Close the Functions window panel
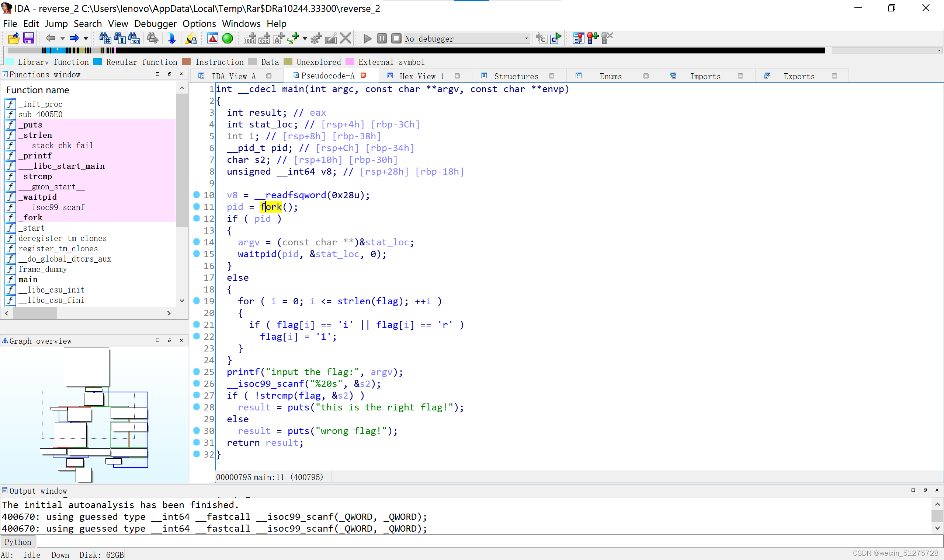Image resolution: width=944 pixels, height=560 pixels. [x=181, y=74]
